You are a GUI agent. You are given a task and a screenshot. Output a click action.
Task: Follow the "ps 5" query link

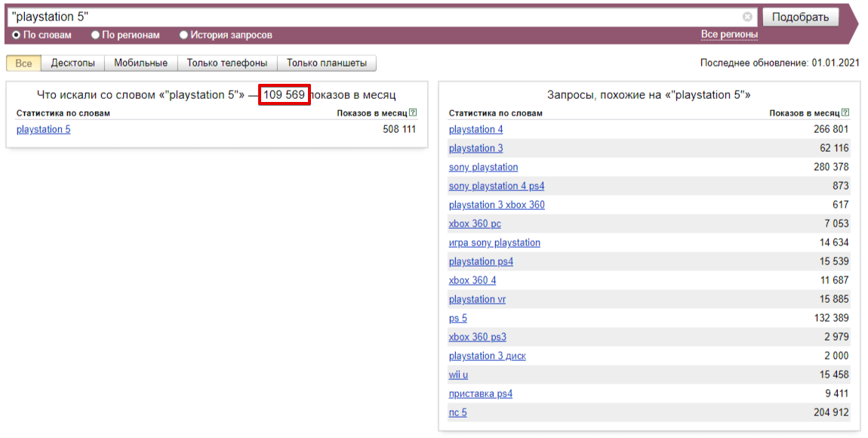(x=457, y=319)
